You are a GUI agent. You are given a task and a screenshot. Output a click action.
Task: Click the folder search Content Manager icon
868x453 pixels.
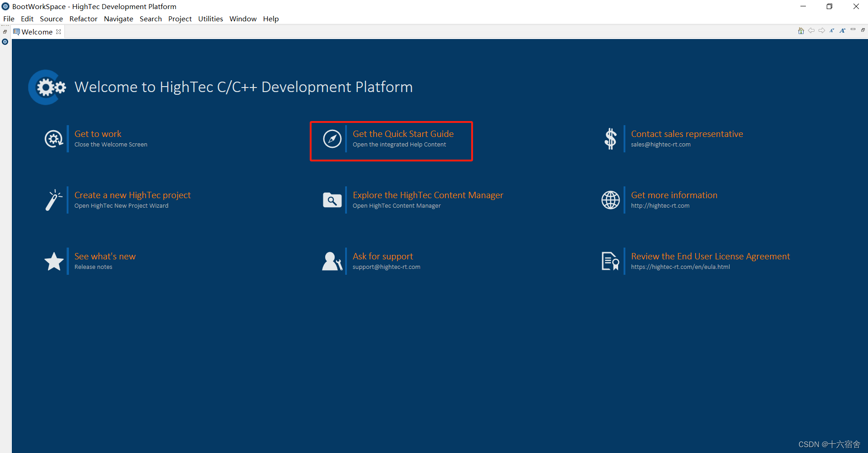click(332, 200)
